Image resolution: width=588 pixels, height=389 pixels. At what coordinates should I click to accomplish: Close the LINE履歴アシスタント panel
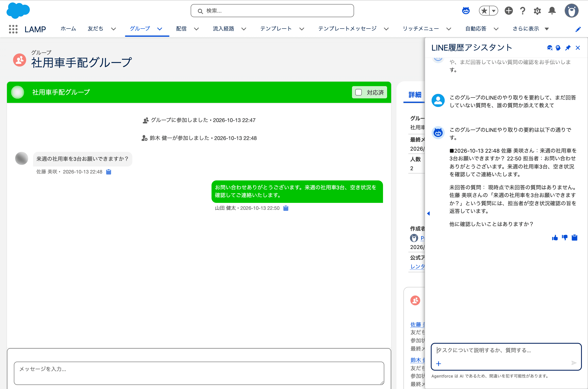point(578,48)
